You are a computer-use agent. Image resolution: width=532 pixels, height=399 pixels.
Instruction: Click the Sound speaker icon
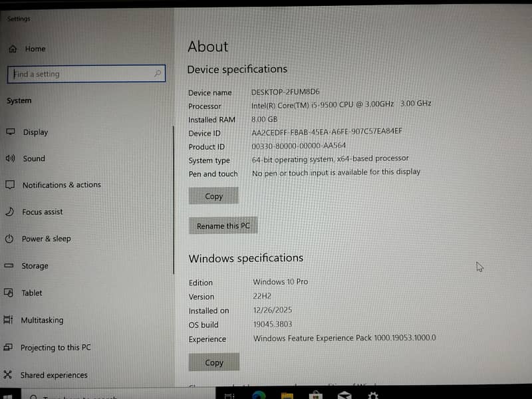(10, 158)
